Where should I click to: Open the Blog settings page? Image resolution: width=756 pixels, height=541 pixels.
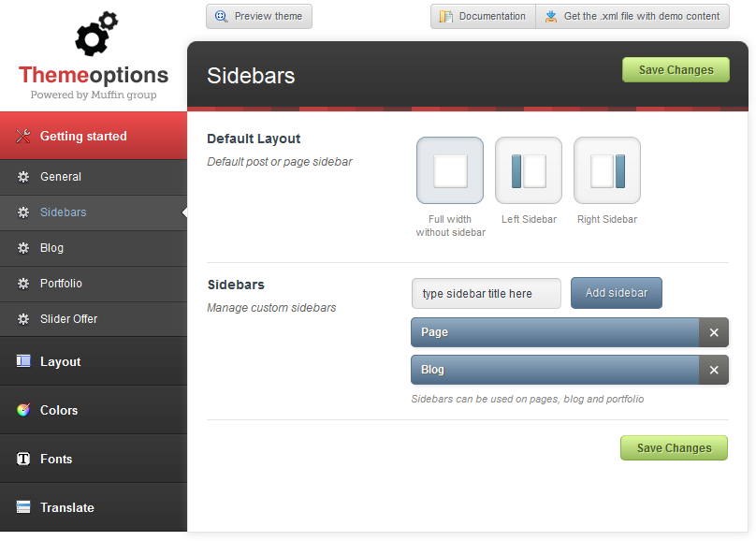click(x=94, y=248)
